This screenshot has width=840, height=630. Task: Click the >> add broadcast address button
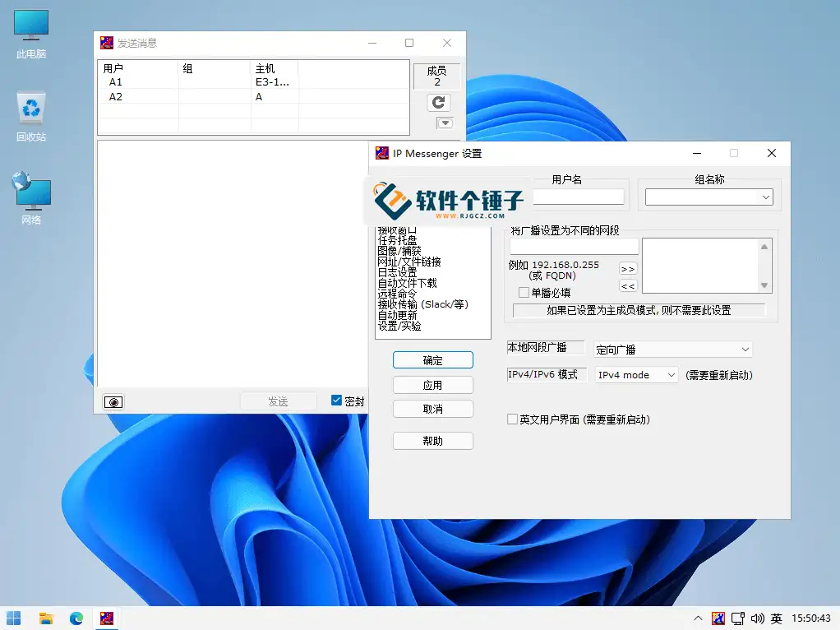click(x=628, y=269)
